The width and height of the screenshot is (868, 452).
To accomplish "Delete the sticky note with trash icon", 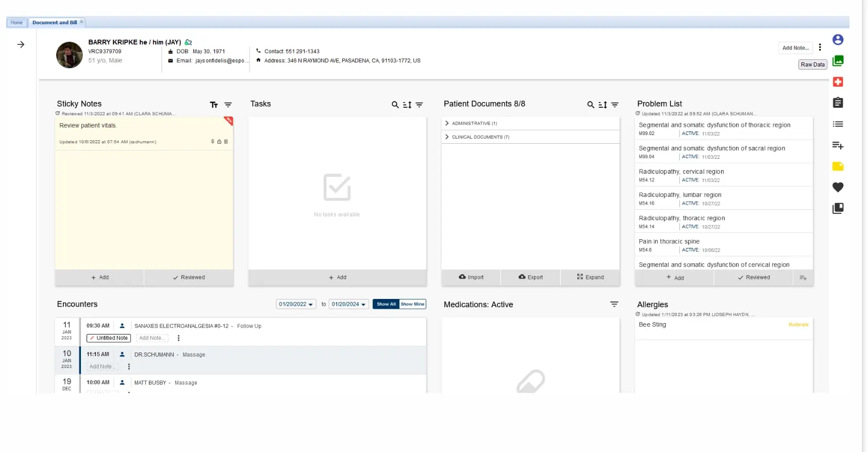I will coord(226,142).
